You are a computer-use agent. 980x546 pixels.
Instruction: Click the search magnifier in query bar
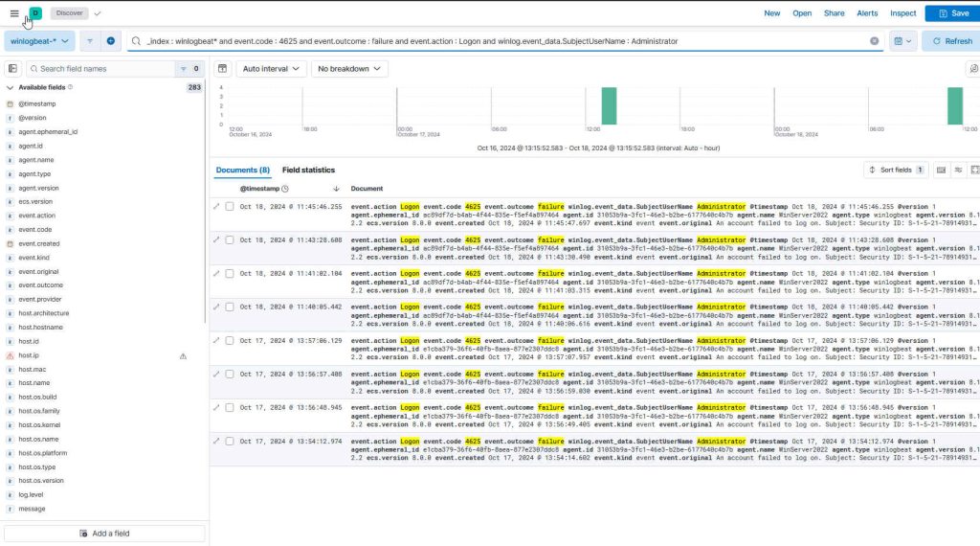tap(136, 41)
